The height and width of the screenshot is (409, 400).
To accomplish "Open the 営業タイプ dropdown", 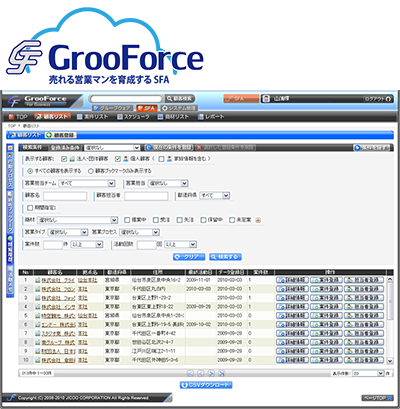I will (68, 232).
